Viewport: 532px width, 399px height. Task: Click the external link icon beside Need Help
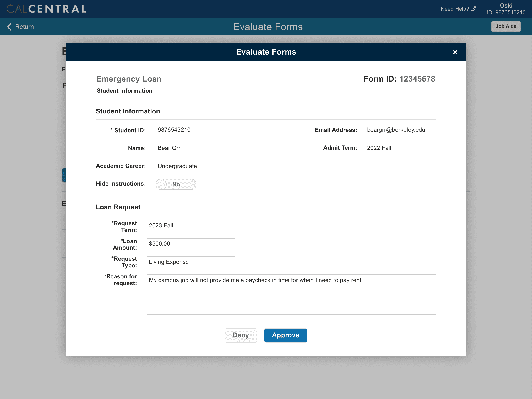[473, 9]
